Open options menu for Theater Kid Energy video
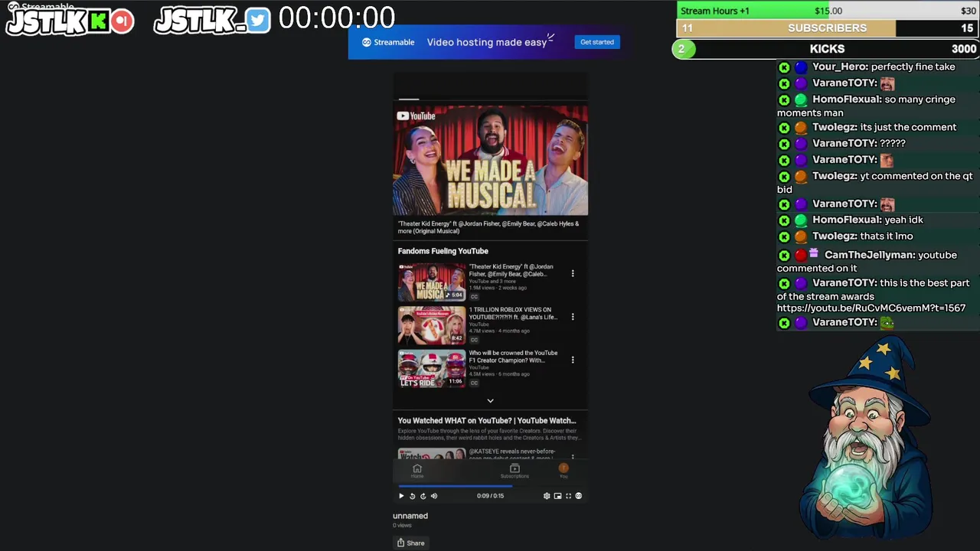The image size is (980, 551). coord(573,273)
